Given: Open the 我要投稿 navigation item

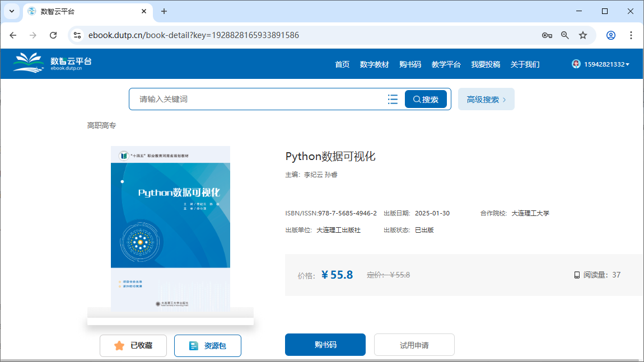Looking at the screenshot, I should coord(486,64).
